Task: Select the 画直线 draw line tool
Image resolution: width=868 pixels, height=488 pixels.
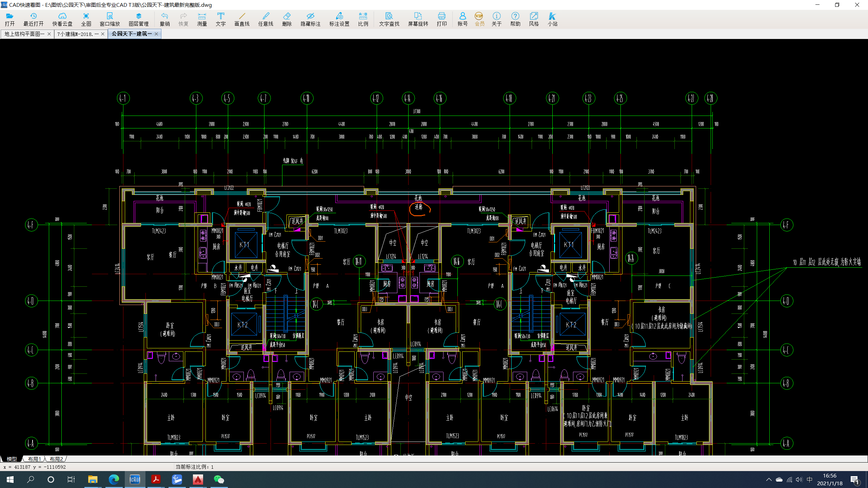Action: pos(242,19)
